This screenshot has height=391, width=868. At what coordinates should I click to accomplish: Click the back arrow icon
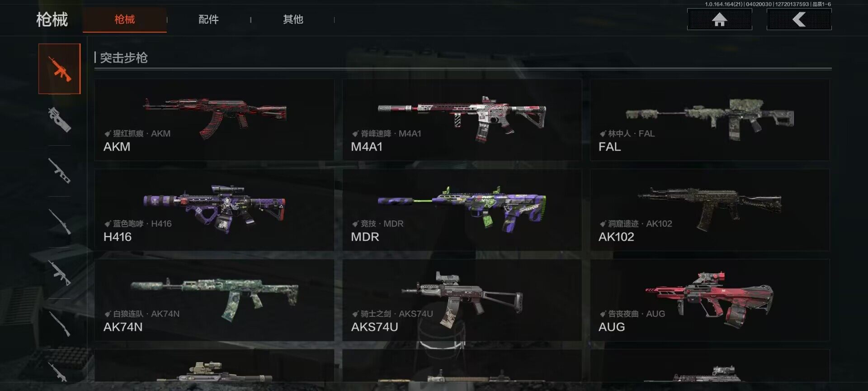[x=799, y=19]
